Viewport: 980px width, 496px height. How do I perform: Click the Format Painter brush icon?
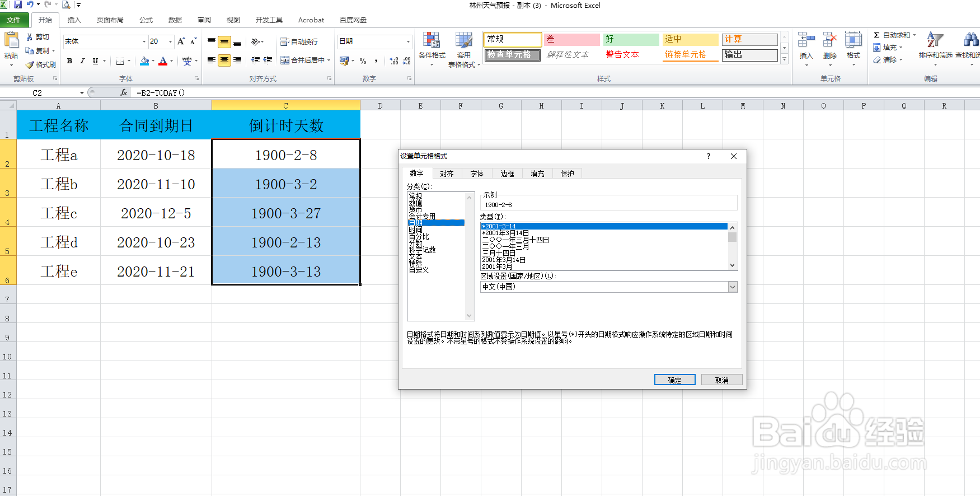(x=30, y=65)
